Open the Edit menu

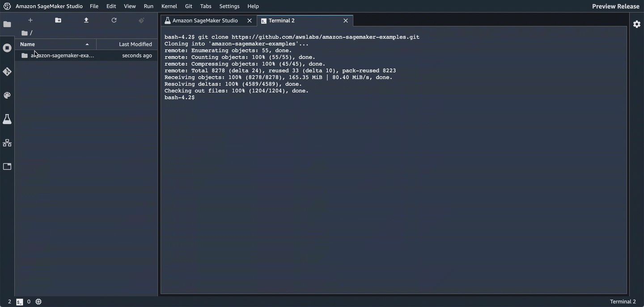[111, 6]
